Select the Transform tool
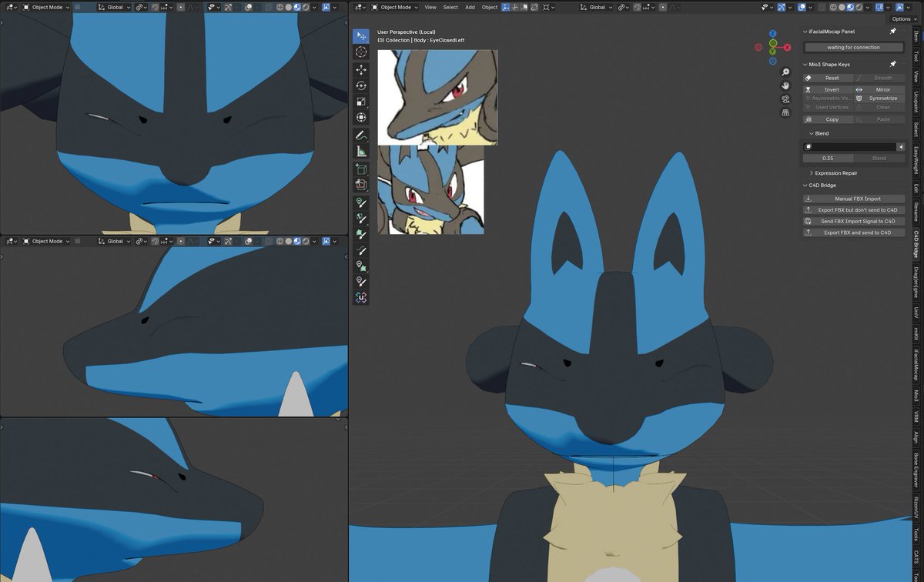Screen dimensions: 924x582 (x=361, y=118)
